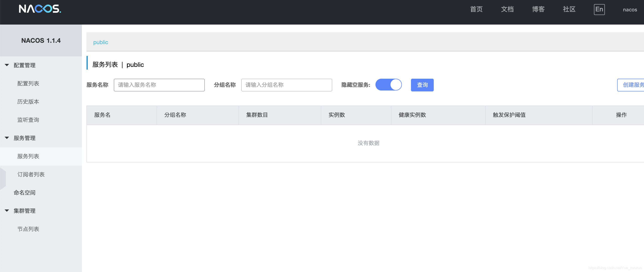Open 订阅者列表 in the sidebar
The image size is (644, 272).
[31, 174]
